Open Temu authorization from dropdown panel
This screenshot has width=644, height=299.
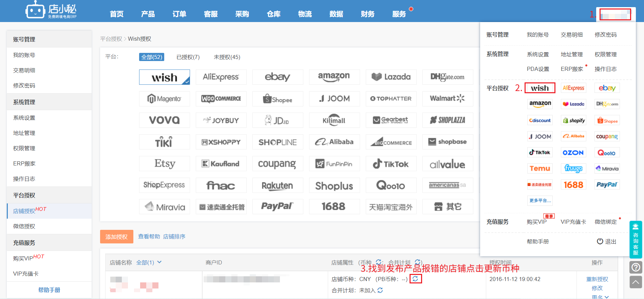540,168
